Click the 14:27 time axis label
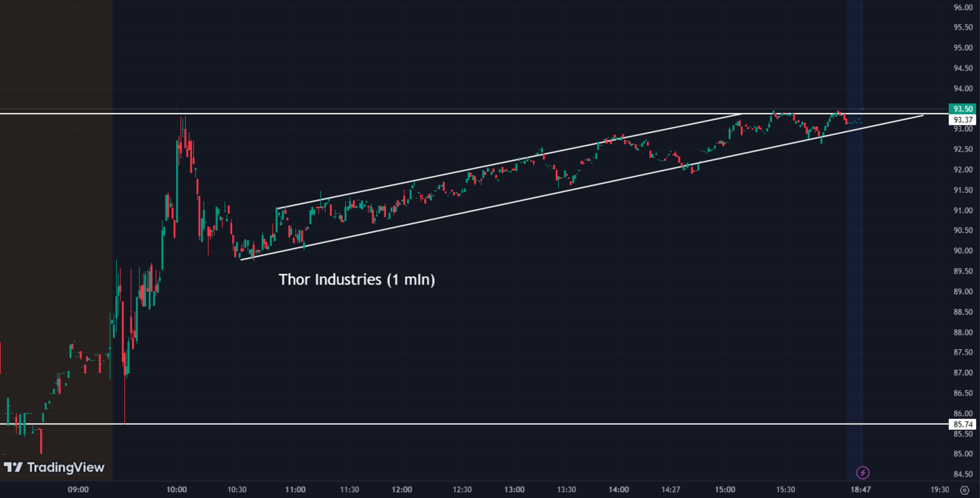Viewport: 980px width, 498px height. click(670, 490)
